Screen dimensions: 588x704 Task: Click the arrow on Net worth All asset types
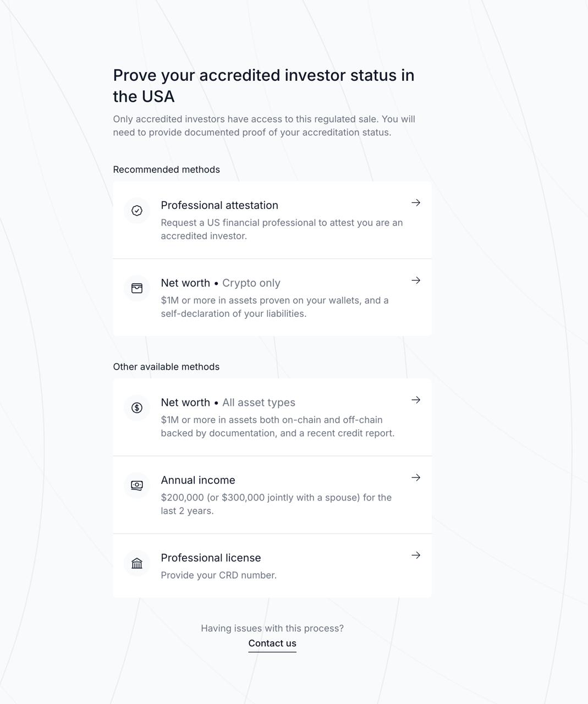[416, 400]
